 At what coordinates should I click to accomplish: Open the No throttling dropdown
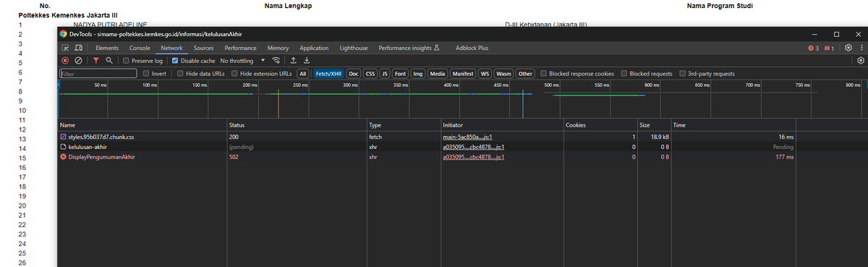[242, 61]
